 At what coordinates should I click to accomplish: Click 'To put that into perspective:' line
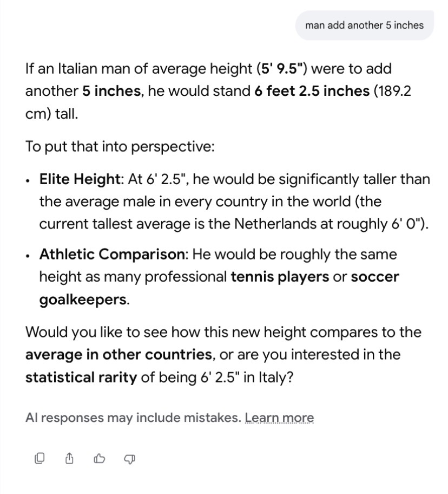[x=120, y=147]
